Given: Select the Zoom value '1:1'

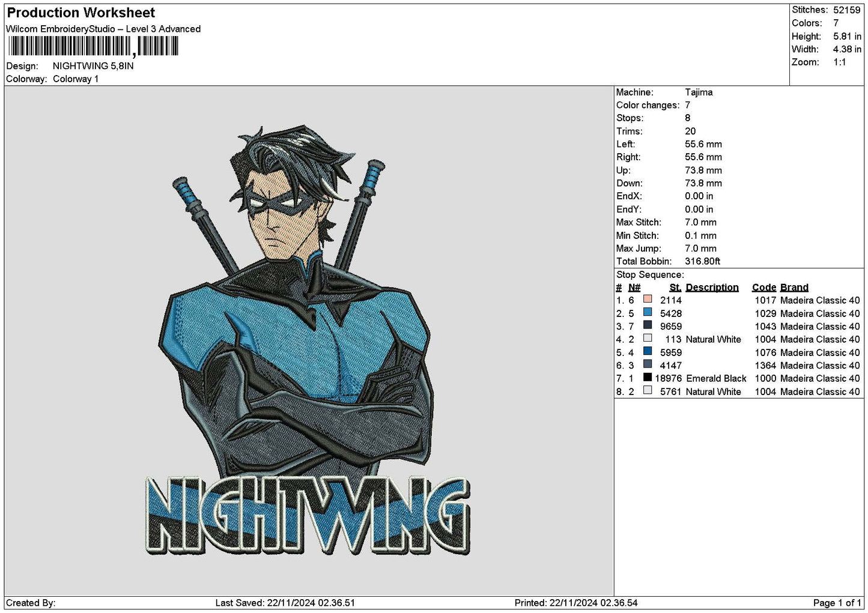Looking at the screenshot, I should pos(839,62).
